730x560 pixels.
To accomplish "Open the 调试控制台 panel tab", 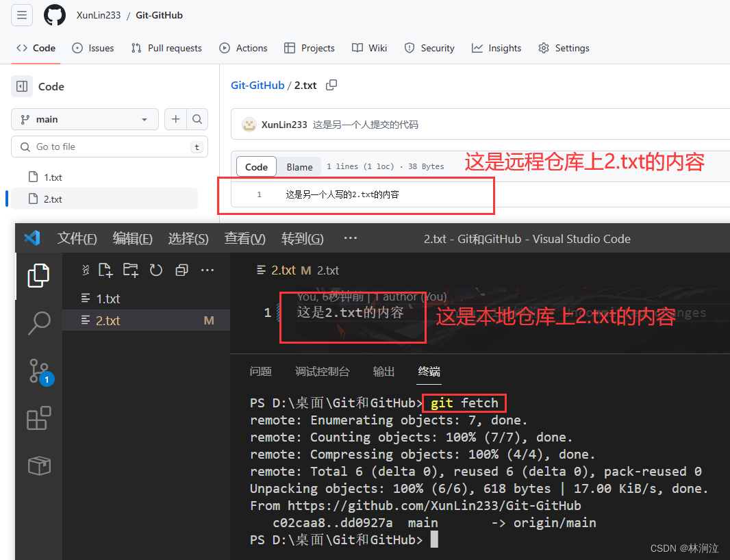I will pyautogui.click(x=322, y=372).
